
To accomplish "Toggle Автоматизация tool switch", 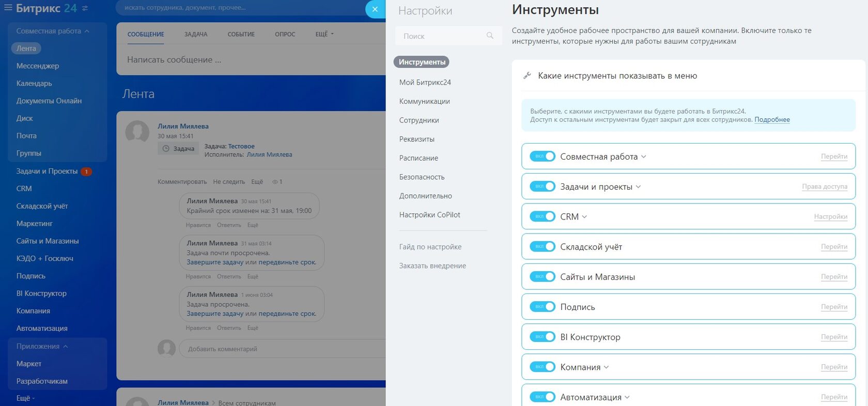I will pyautogui.click(x=542, y=397).
